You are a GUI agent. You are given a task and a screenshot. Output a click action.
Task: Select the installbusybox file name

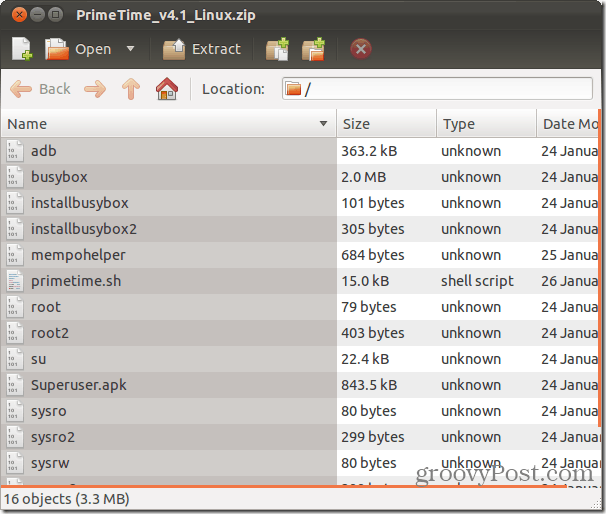point(80,203)
